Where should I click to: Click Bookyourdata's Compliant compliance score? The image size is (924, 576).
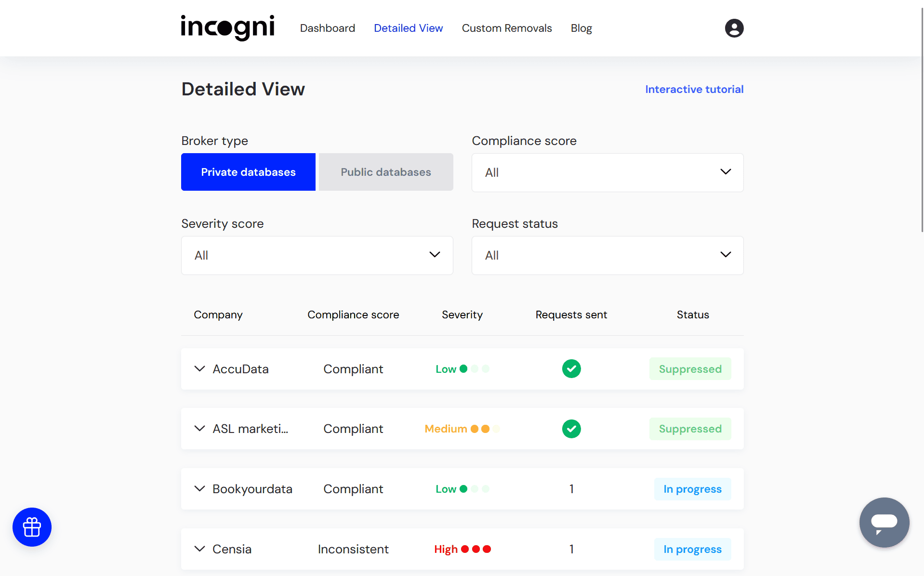353,489
